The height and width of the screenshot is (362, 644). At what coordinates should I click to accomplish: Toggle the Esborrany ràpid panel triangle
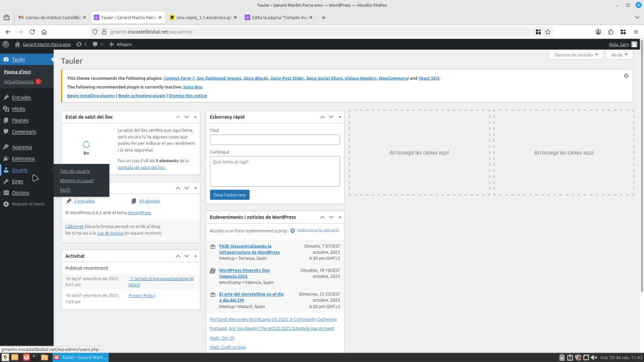340,117
